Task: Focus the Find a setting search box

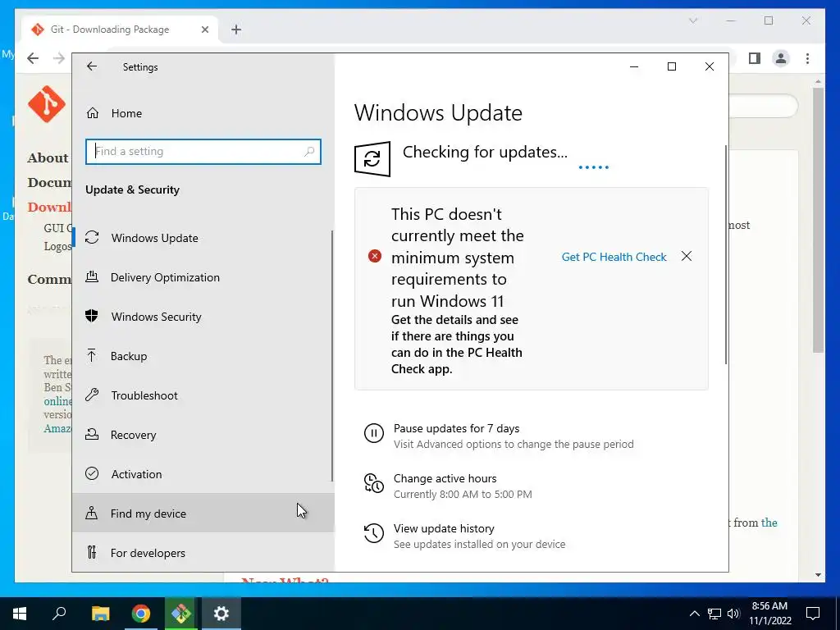Action: click(203, 152)
